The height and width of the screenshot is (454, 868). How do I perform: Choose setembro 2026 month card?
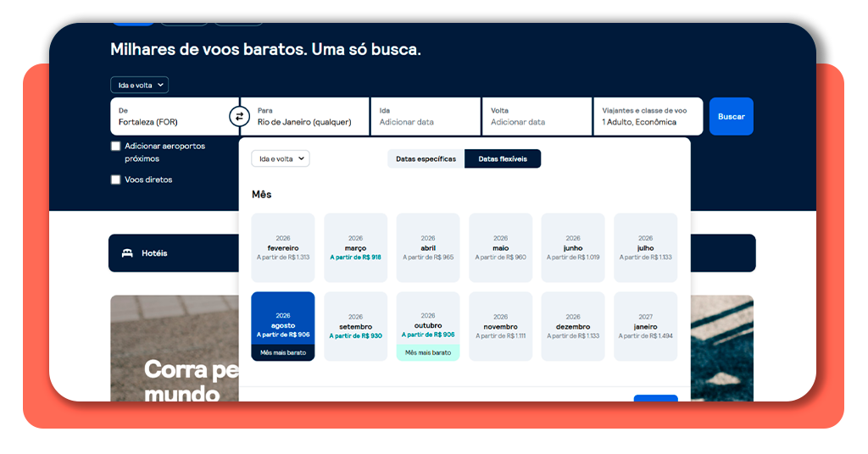pos(355,326)
